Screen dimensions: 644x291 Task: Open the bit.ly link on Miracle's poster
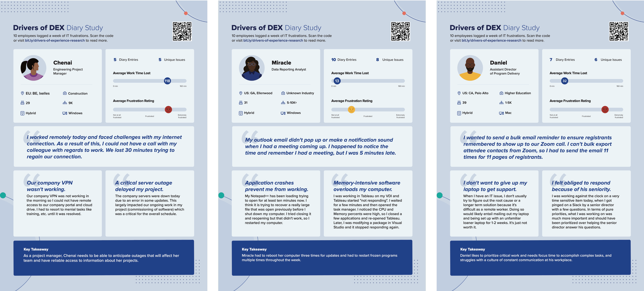pyautogui.click(x=273, y=40)
